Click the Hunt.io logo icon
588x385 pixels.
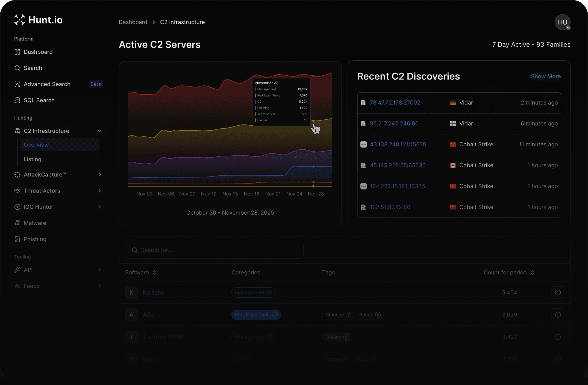click(19, 20)
